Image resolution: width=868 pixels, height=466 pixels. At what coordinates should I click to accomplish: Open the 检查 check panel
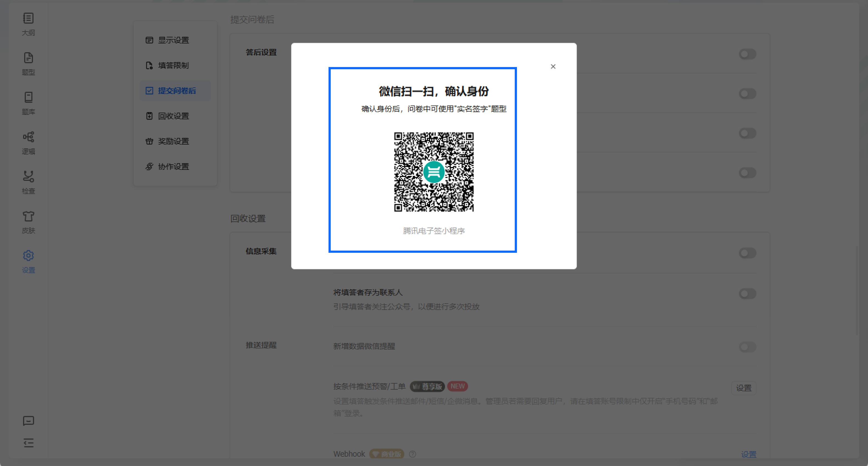coord(28,182)
